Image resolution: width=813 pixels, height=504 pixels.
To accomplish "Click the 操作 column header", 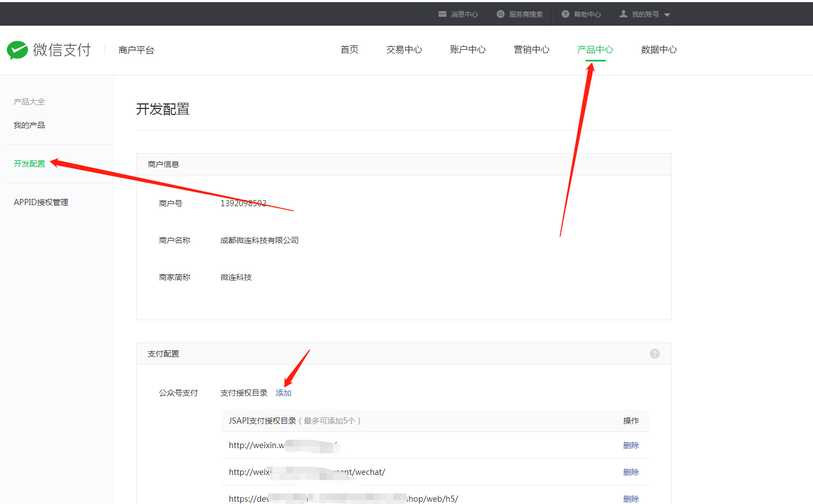I will coord(631,421).
